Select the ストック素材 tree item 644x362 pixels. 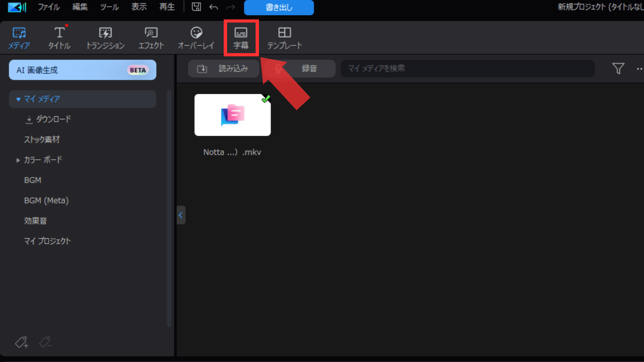click(x=42, y=139)
